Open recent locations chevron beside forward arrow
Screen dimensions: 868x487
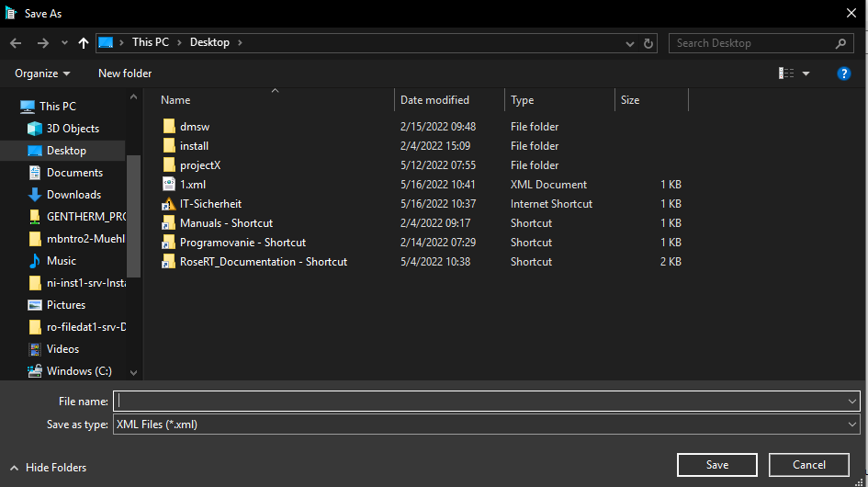pyautogui.click(x=64, y=42)
